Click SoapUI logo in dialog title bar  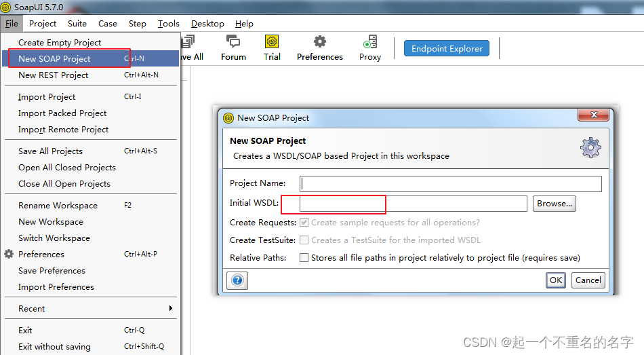click(228, 118)
